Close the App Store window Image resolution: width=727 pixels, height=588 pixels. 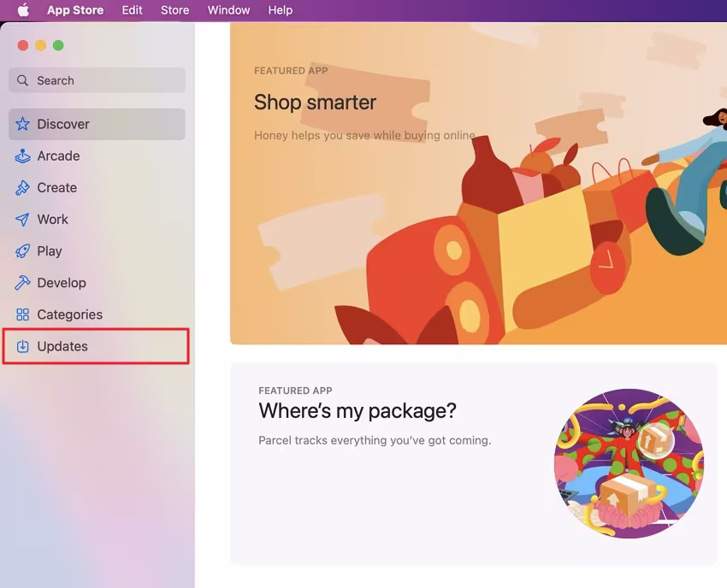(x=23, y=45)
